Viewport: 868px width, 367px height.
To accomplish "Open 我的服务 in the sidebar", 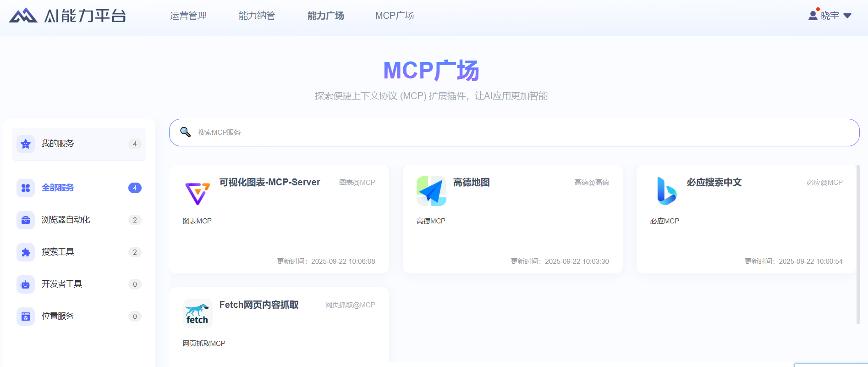I will 79,144.
